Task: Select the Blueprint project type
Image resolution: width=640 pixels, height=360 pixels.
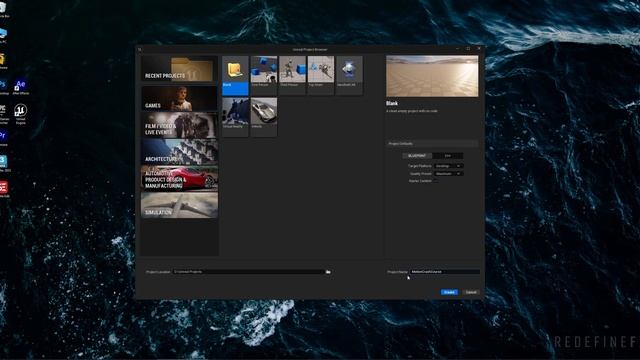Action: pyautogui.click(x=417, y=156)
